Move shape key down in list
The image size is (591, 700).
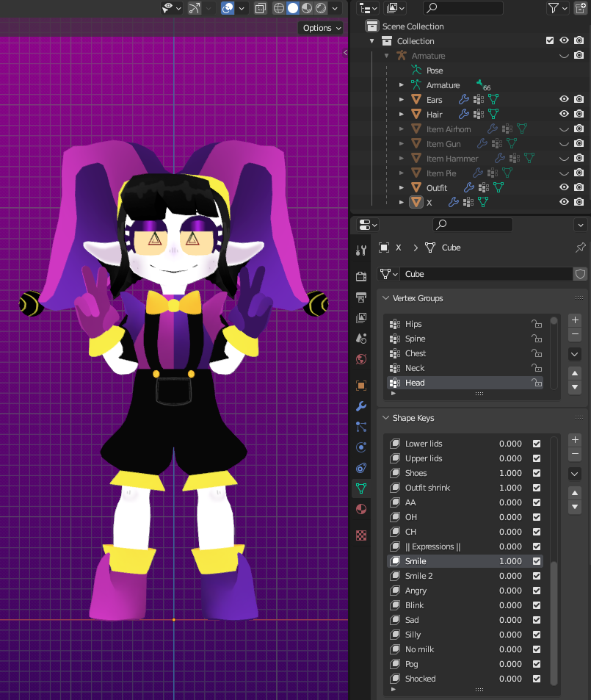pyautogui.click(x=575, y=507)
